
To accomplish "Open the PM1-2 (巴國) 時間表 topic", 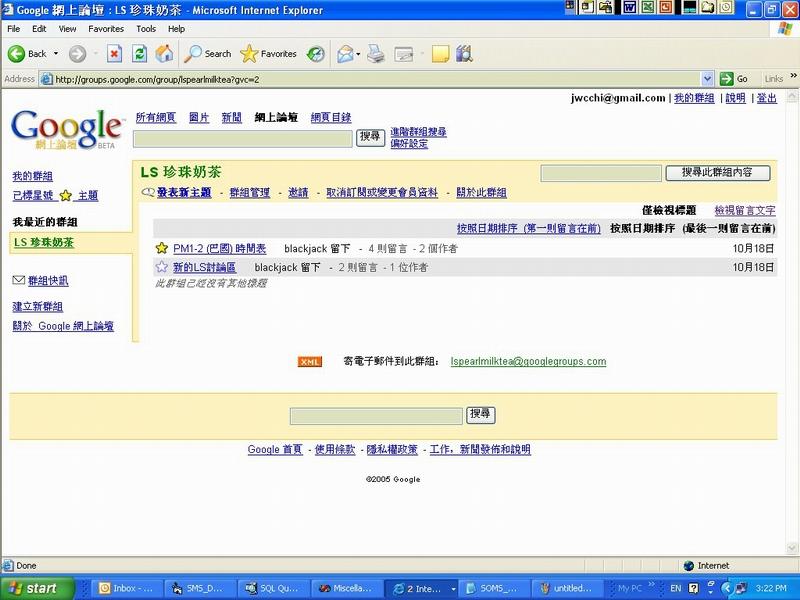I will pyautogui.click(x=219, y=248).
